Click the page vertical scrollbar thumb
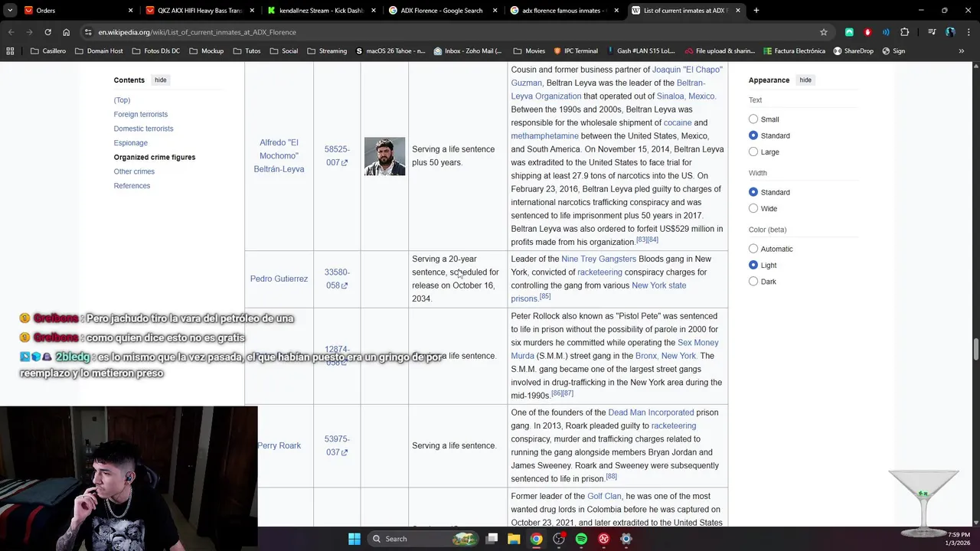Viewport: 980px width, 551px height. (x=975, y=349)
